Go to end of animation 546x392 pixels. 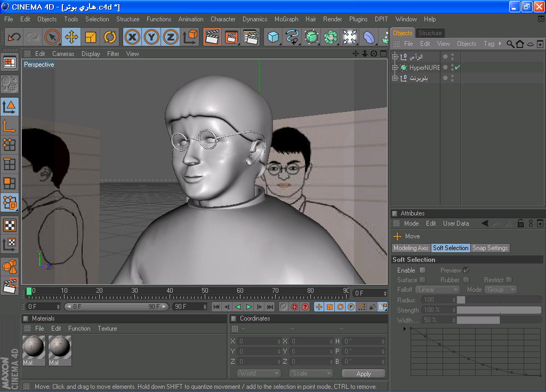coord(270,307)
